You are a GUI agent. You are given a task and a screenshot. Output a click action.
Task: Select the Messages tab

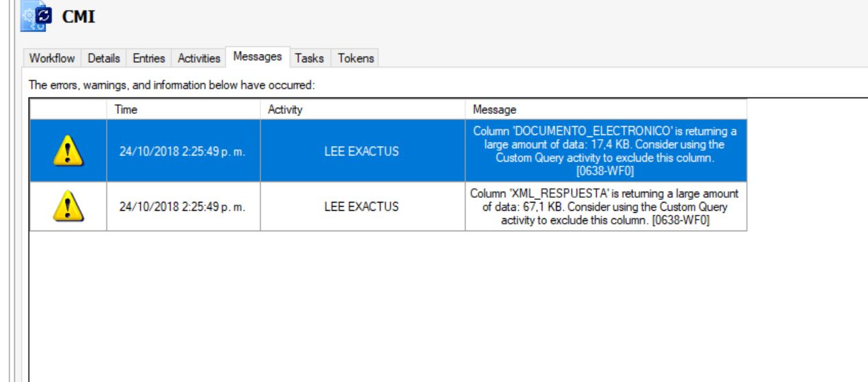tap(257, 58)
